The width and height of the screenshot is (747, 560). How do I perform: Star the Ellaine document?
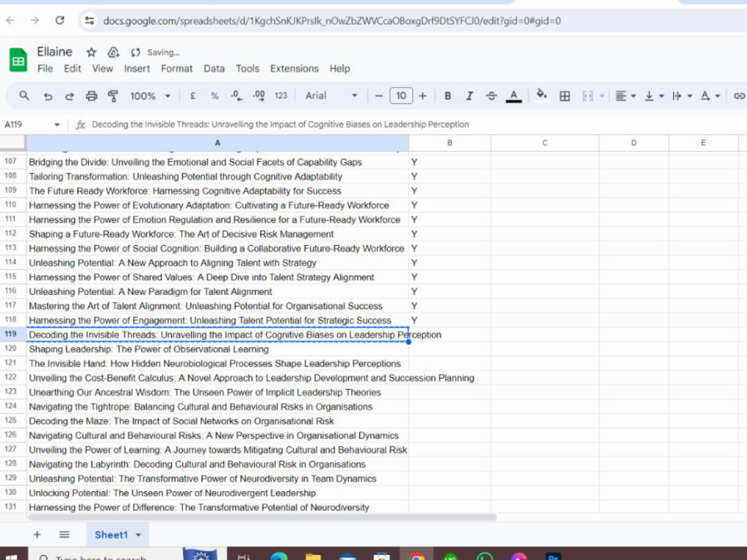point(91,52)
